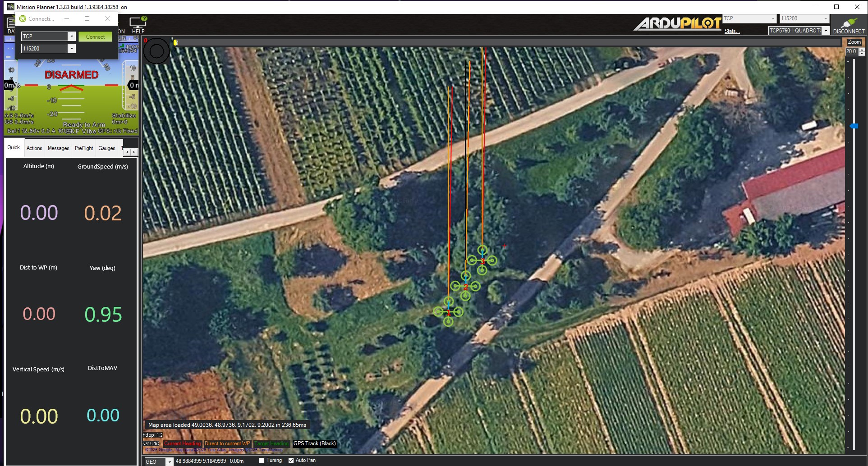The width and height of the screenshot is (868, 466).
Task: Open the PreFlight tab
Action: (x=84, y=148)
